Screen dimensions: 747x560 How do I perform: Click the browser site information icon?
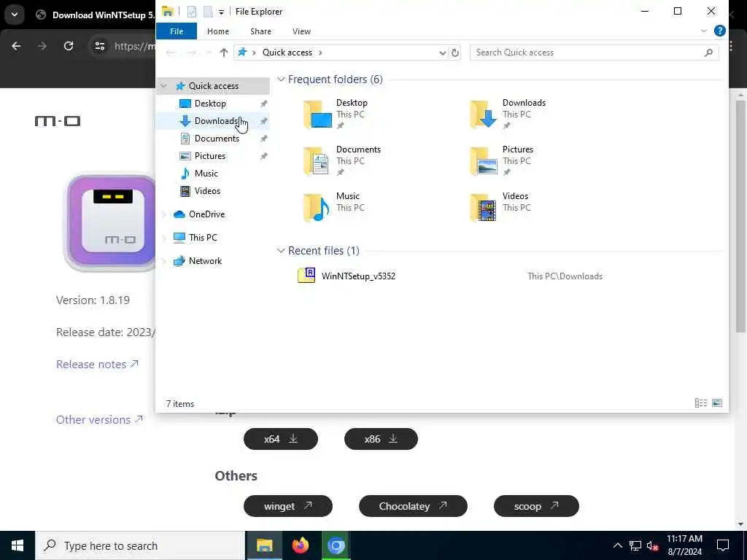tap(99, 46)
